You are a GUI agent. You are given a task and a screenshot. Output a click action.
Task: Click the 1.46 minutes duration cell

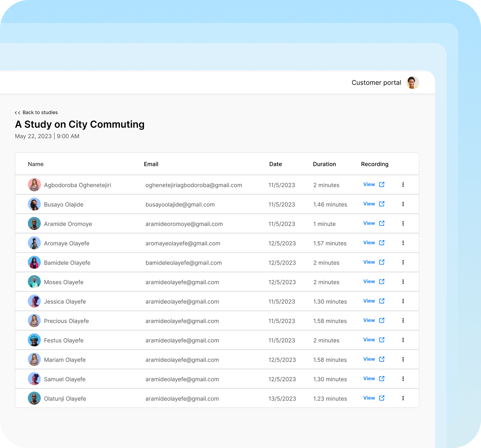pos(330,205)
